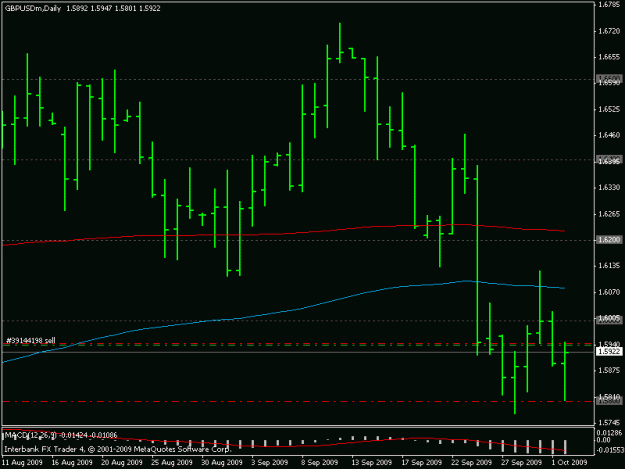
Task: Click the 22 Sep 2009 date label
Action: pos(471,462)
